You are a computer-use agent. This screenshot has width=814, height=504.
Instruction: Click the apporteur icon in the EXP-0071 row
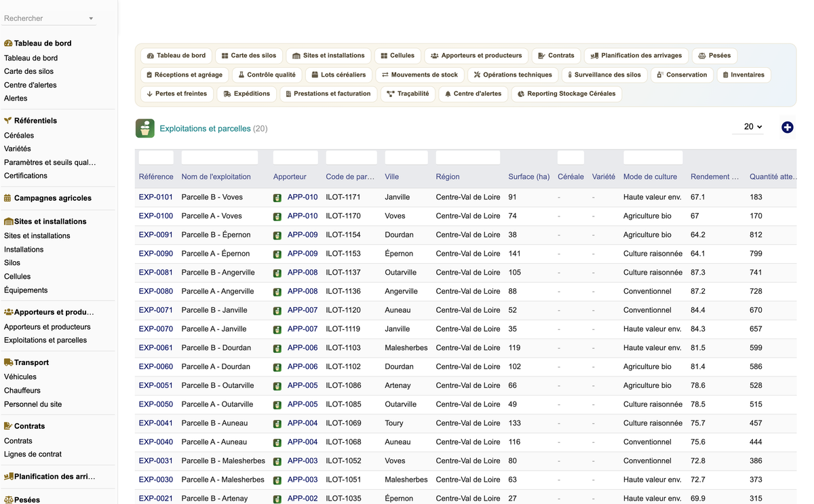coord(277,311)
